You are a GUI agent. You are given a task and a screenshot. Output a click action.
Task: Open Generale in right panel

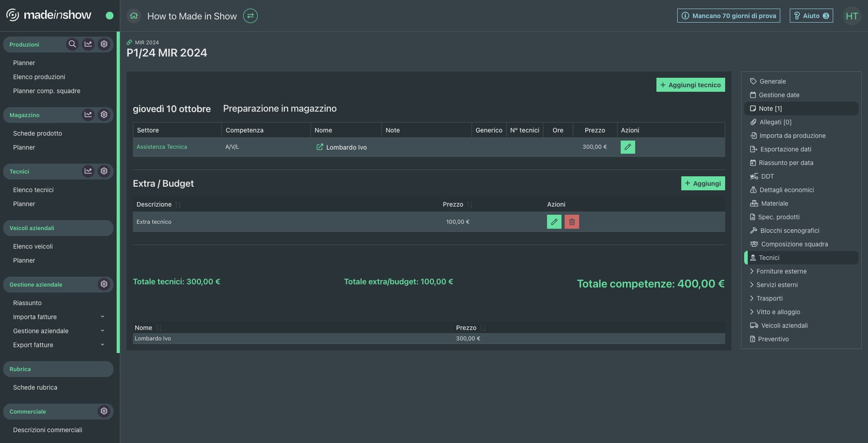coord(801,81)
